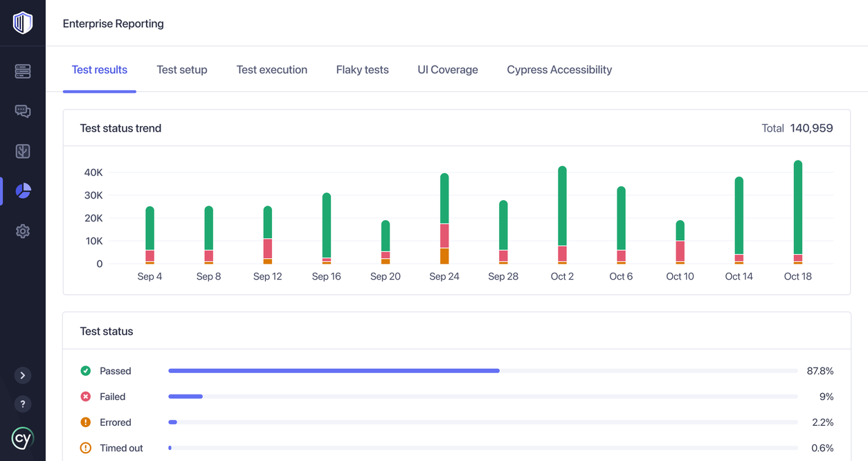The width and height of the screenshot is (868, 461).
Task: Click the Passed percentage progress bar
Action: point(333,370)
